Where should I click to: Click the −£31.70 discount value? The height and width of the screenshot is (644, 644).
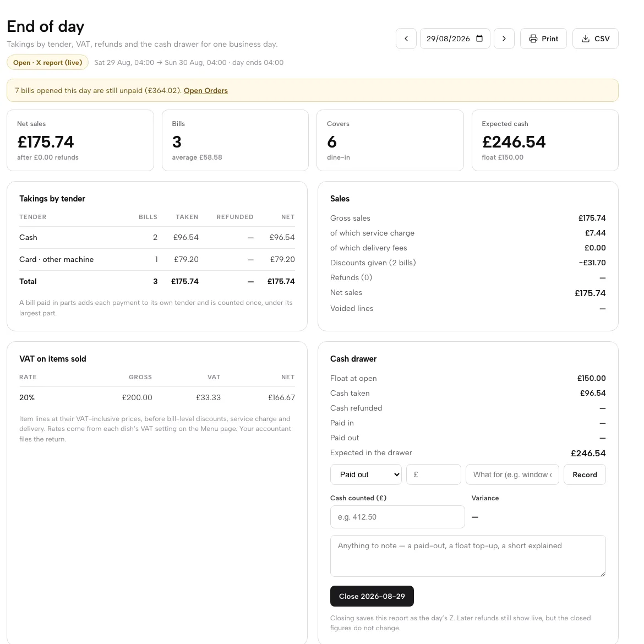pos(592,263)
